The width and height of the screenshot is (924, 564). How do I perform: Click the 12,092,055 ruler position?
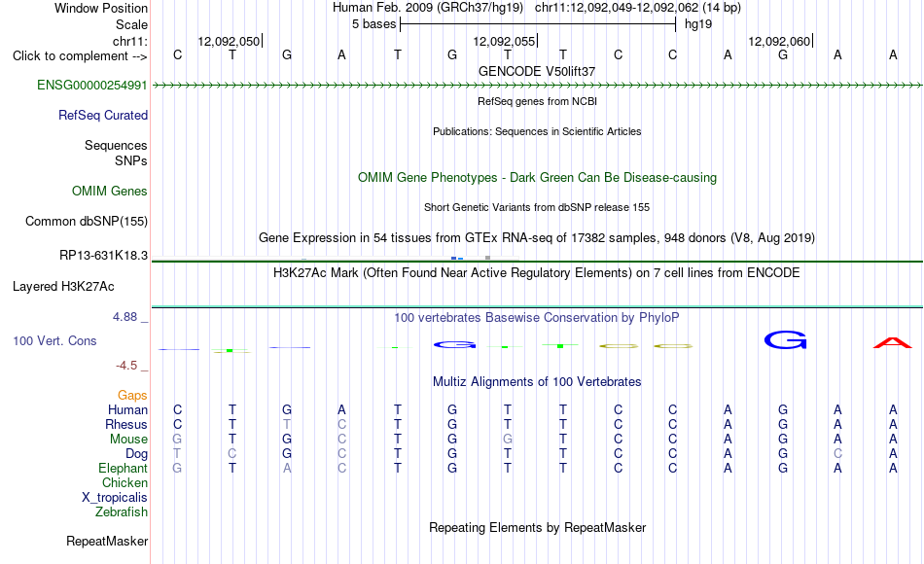(x=504, y=41)
